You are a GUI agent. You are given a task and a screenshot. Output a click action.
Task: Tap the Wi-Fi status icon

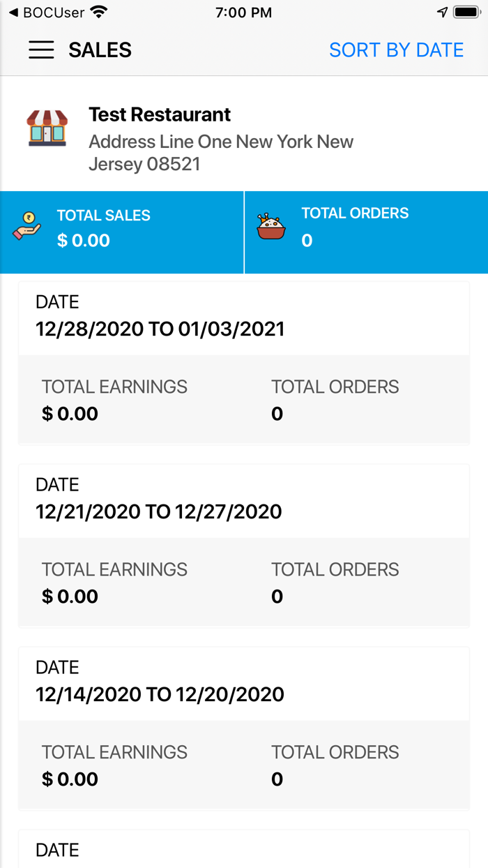[x=99, y=12]
